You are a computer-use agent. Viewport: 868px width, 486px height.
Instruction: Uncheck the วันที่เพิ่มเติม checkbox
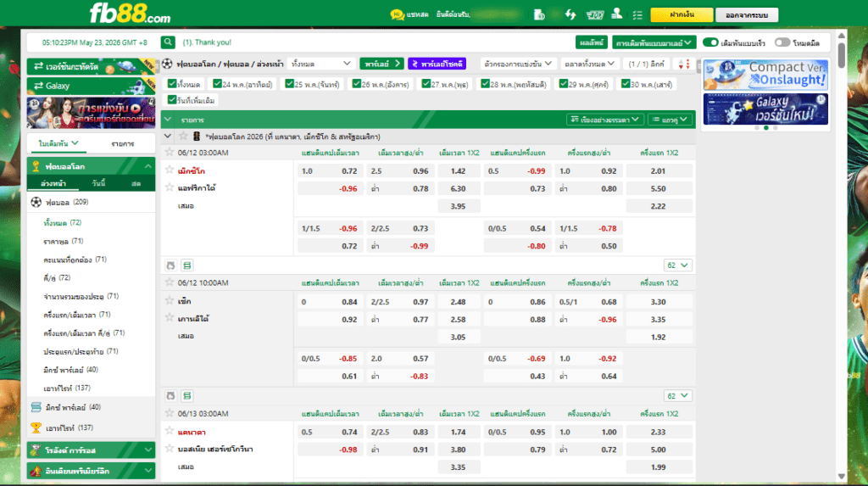172,100
